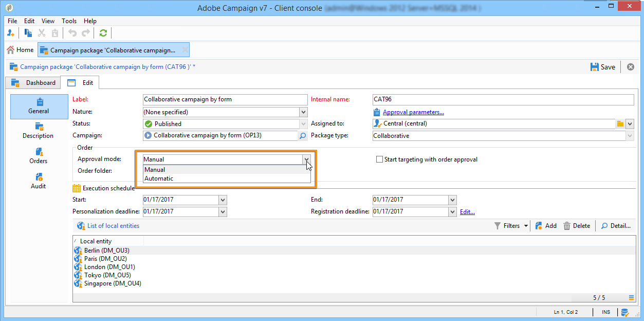The width and height of the screenshot is (644, 321).
Task: Click the Campaign magnifier icon
Action: click(303, 136)
